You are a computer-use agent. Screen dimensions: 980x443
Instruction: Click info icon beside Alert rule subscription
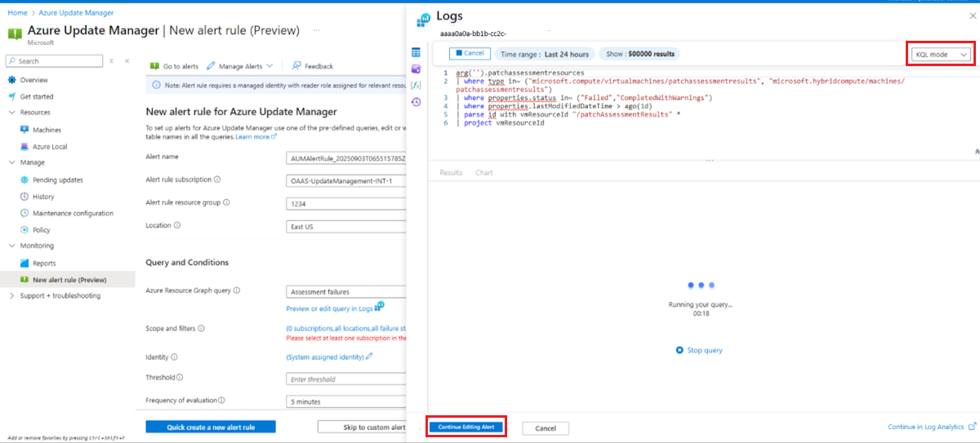(x=217, y=179)
